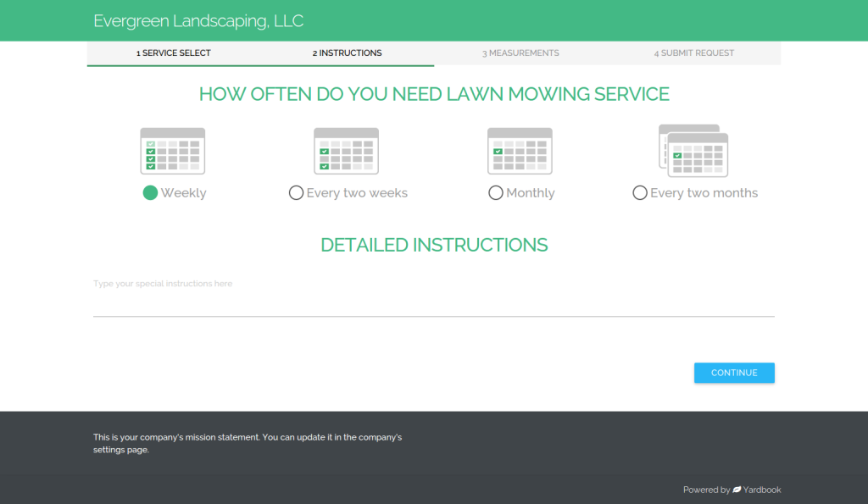Screen dimensions: 868x504
Task: Select the Every two months radio button
Action: click(640, 192)
